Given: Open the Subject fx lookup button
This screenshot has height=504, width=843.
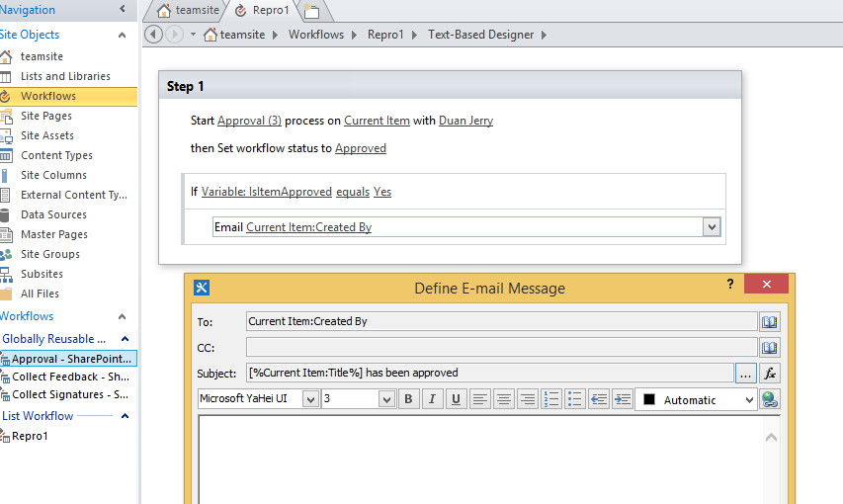Looking at the screenshot, I should coord(770,374).
